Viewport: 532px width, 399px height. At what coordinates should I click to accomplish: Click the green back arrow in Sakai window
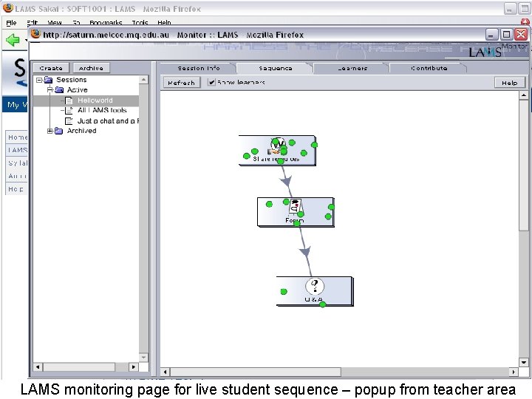[13, 40]
